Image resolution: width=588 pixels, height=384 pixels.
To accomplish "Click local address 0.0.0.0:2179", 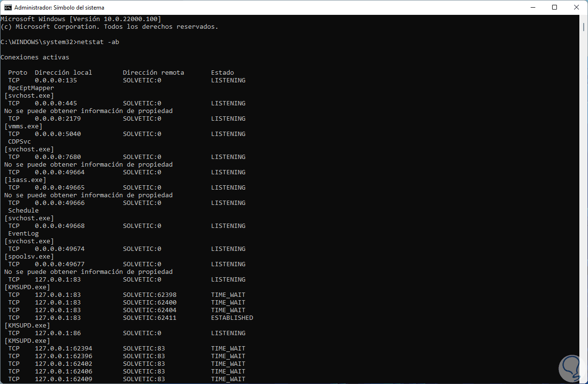I will [x=58, y=119].
